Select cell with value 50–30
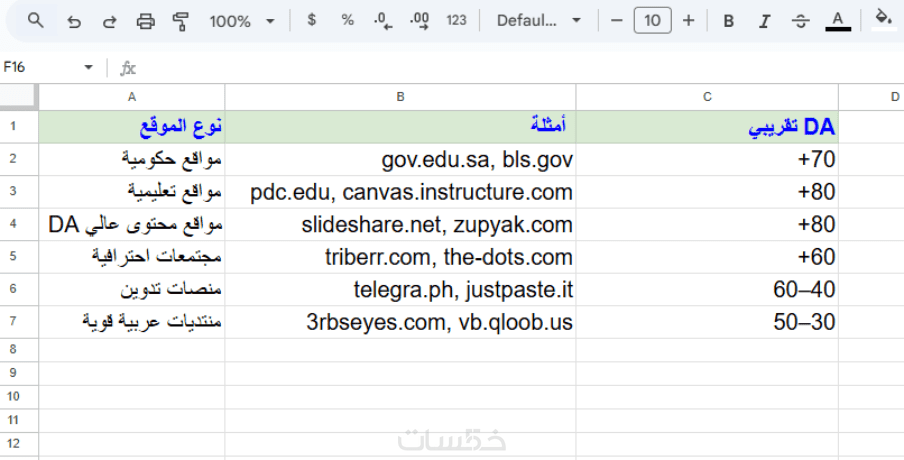 [707, 322]
